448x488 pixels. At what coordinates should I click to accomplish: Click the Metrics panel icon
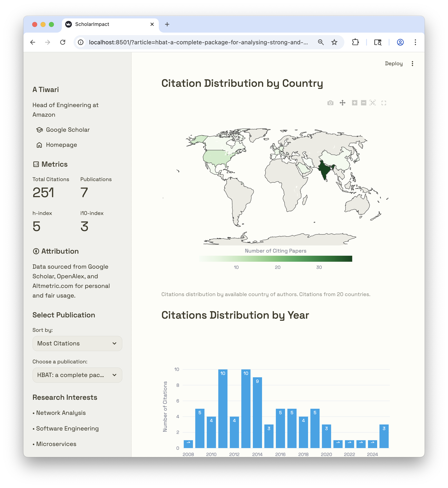click(36, 164)
